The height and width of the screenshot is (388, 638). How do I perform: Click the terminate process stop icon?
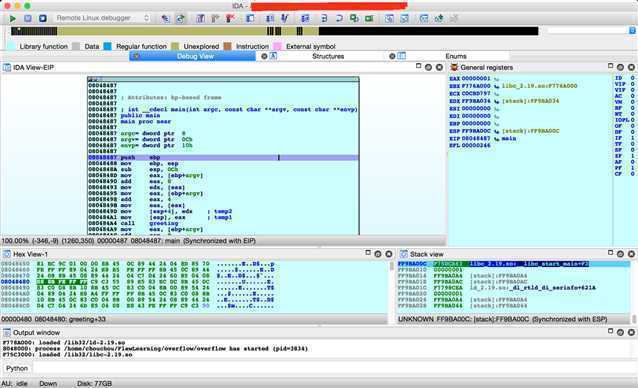tap(42, 18)
